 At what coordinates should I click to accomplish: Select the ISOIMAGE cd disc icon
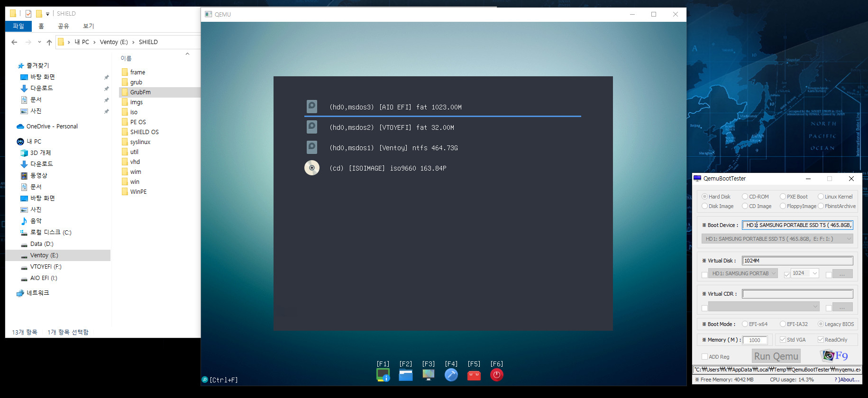click(312, 168)
